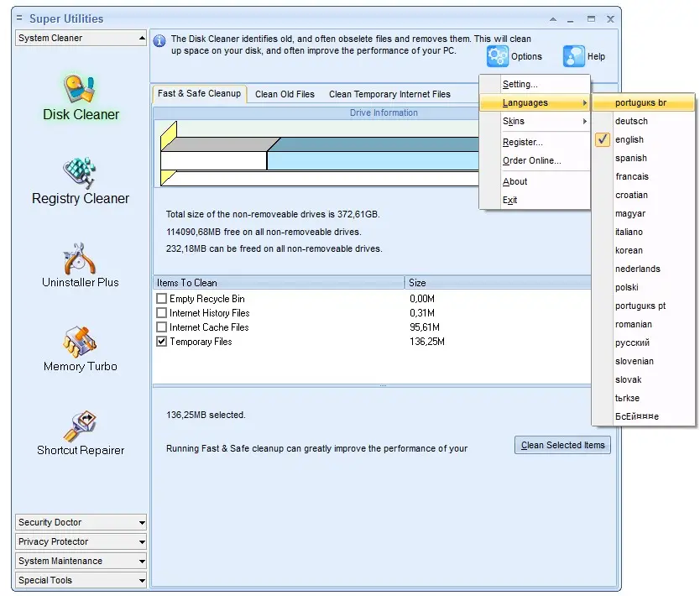Open the Disk Cleaner tool icon
The image size is (700, 596).
click(x=80, y=88)
